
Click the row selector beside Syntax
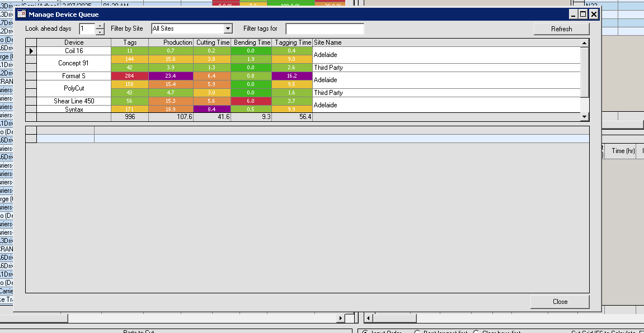[x=31, y=110]
